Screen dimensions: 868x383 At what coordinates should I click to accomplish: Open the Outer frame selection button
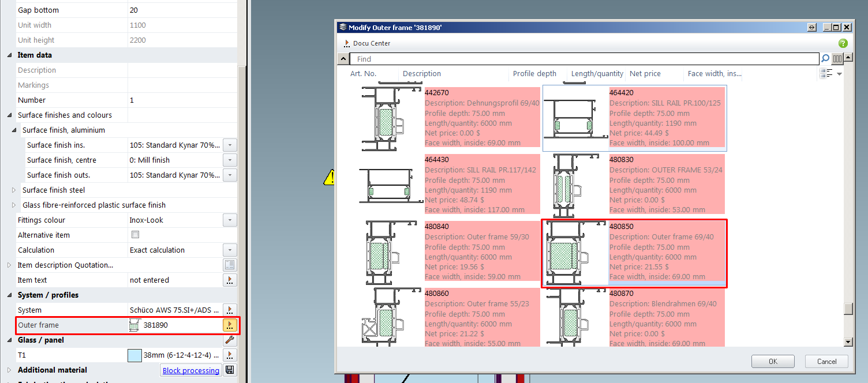click(x=230, y=325)
